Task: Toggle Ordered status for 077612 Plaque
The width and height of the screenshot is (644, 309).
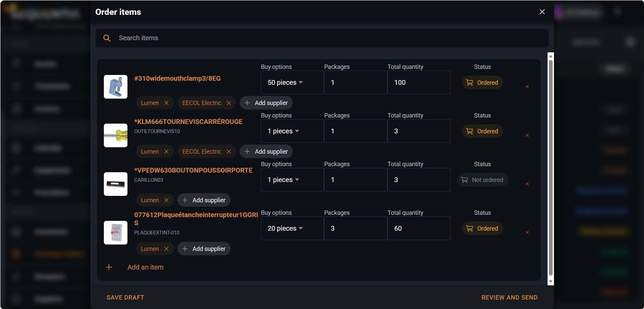Action: tap(482, 228)
